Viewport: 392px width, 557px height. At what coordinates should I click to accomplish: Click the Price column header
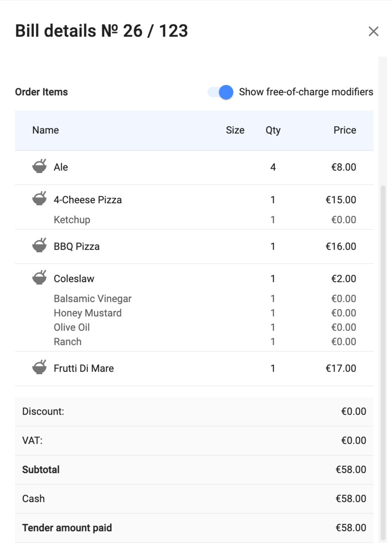(345, 130)
